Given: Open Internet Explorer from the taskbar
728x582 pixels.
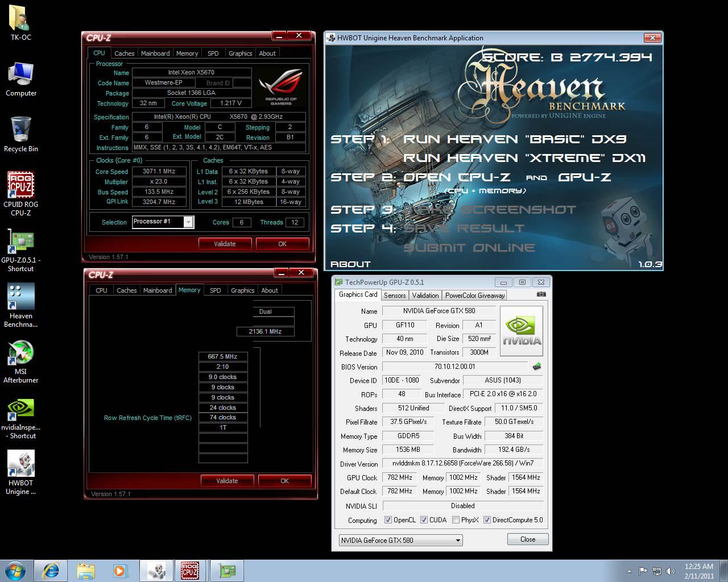Looking at the screenshot, I should coord(51,571).
